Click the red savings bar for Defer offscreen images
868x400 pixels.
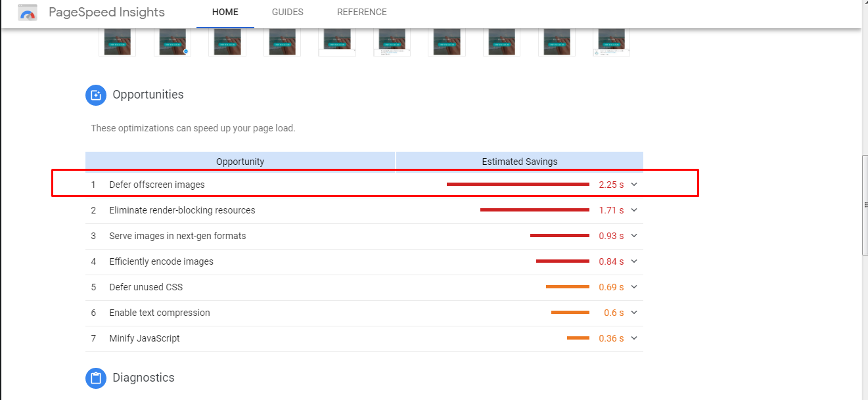[518, 184]
